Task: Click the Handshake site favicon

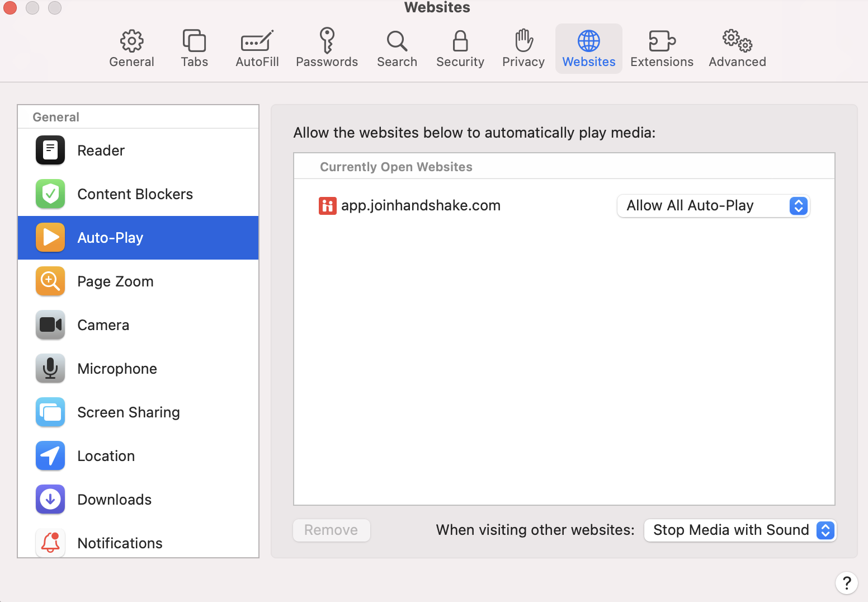Action: point(328,206)
